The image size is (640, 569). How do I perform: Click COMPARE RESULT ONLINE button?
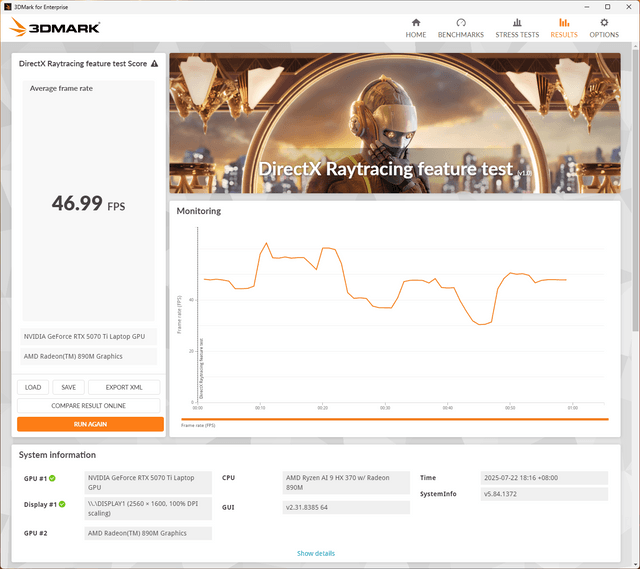coord(89,406)
